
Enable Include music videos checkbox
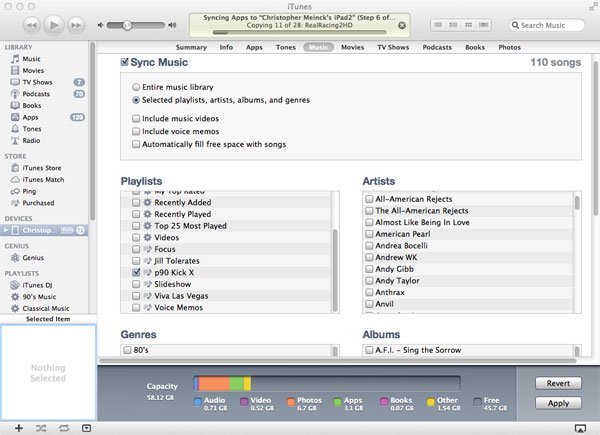click(x=136, y=119)
